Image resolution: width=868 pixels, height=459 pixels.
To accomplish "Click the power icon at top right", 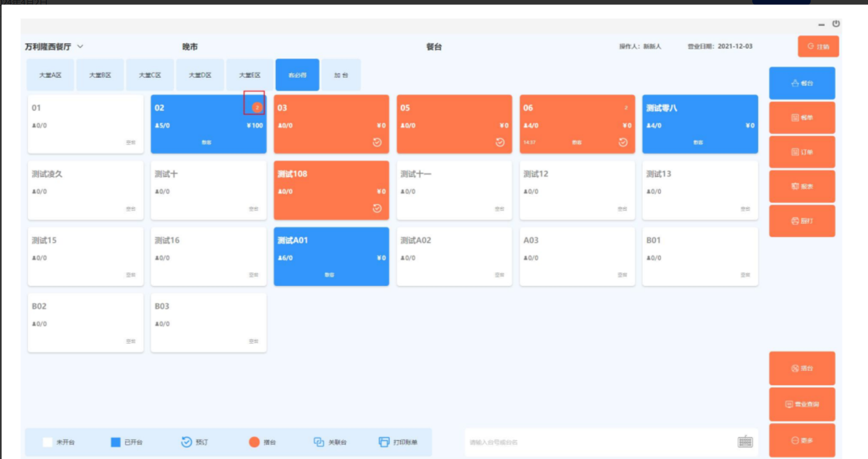I will coord(836,24).
